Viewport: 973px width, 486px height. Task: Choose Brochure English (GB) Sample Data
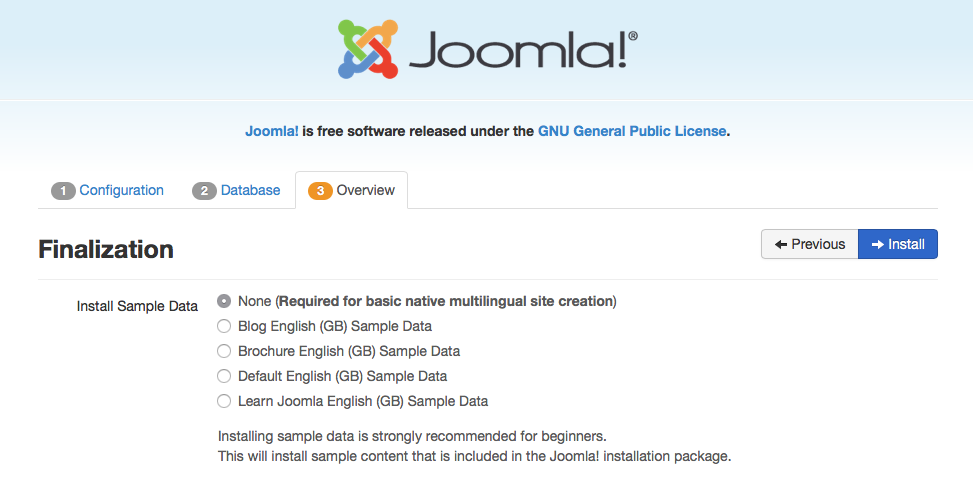pyautogui.click(x=224, y=351)
